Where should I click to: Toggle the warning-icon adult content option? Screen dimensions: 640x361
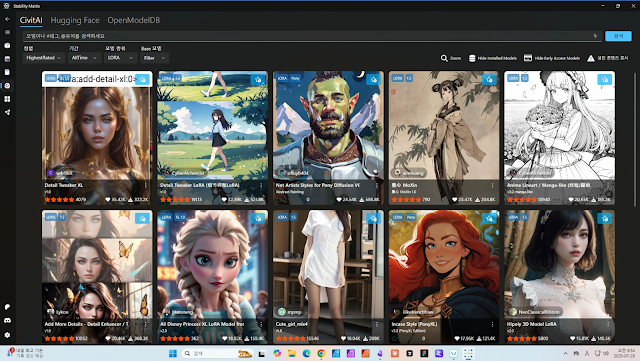point(608,58)
